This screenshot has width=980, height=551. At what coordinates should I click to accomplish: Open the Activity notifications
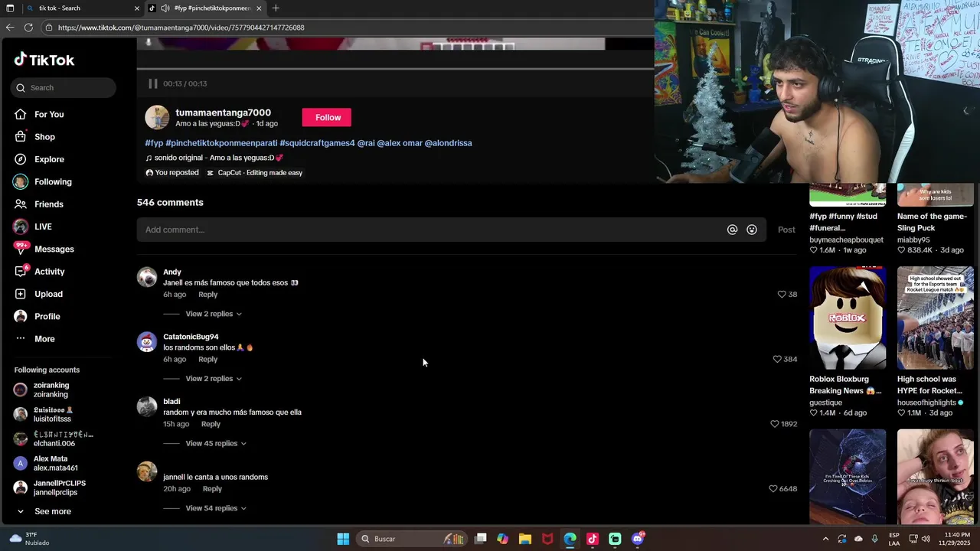49,272
